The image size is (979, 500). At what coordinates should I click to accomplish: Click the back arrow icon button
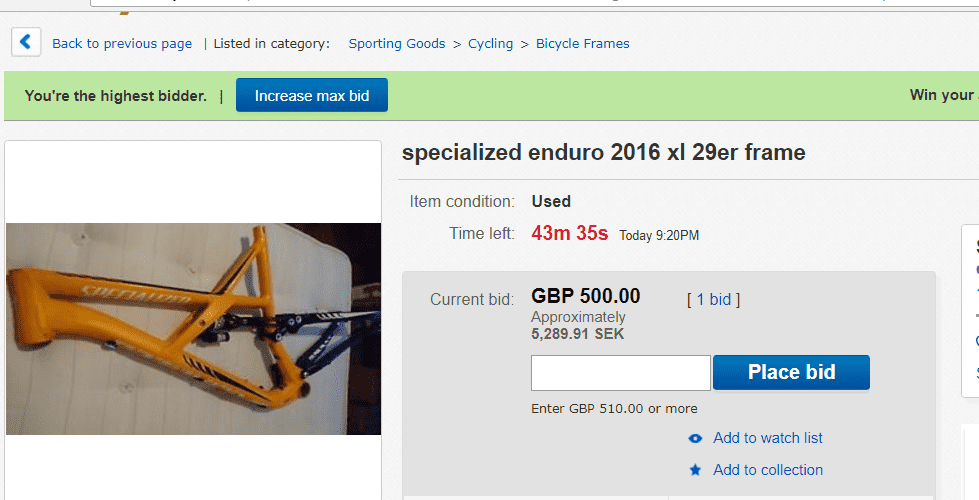(x=26, y=42)
